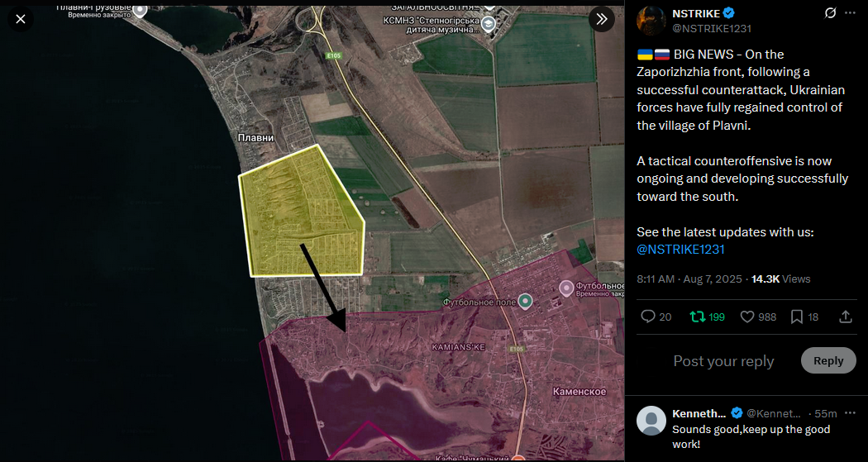The image size is (868, 462).
Task: Open the share post icon
Action: pyautogui.click(x=846, y=317)
